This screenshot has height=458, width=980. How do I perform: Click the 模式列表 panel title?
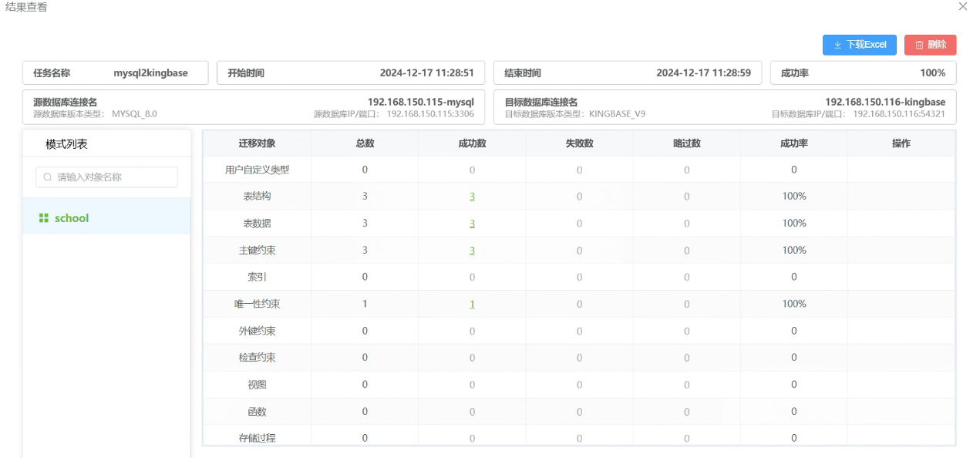(66, 144)
